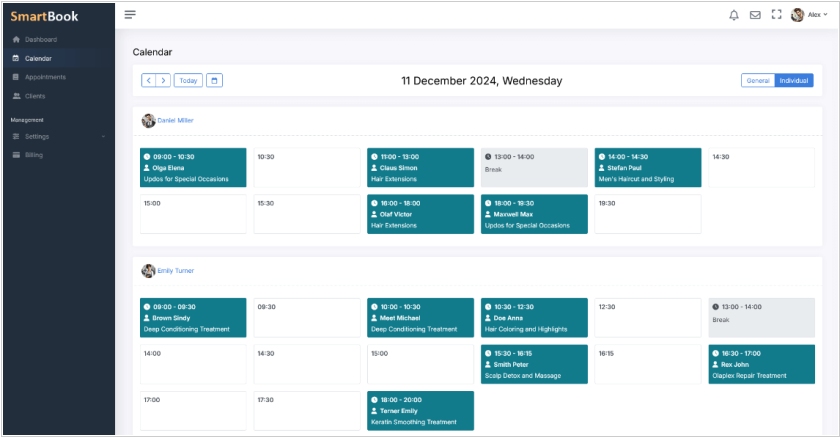Toggle fullscreen mode icon
840x437 pixels.
pyautogui.click(x=776, y=15)
